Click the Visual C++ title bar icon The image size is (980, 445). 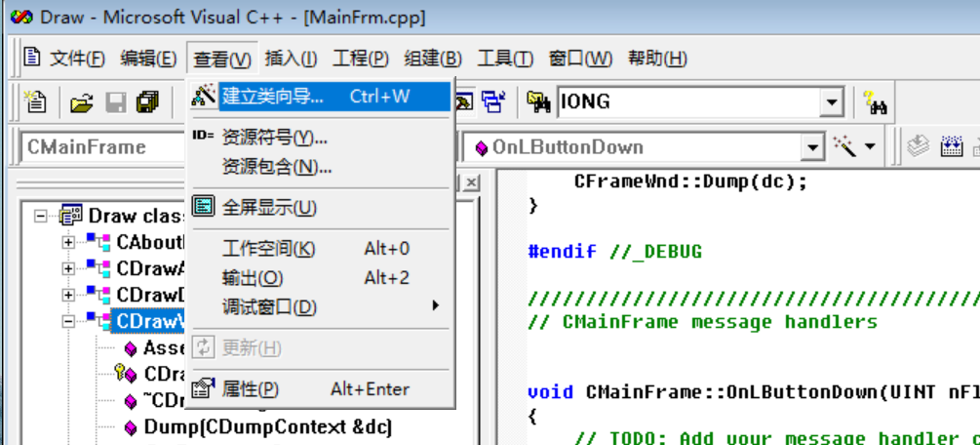pyautogui.click(x=20, y=17)
